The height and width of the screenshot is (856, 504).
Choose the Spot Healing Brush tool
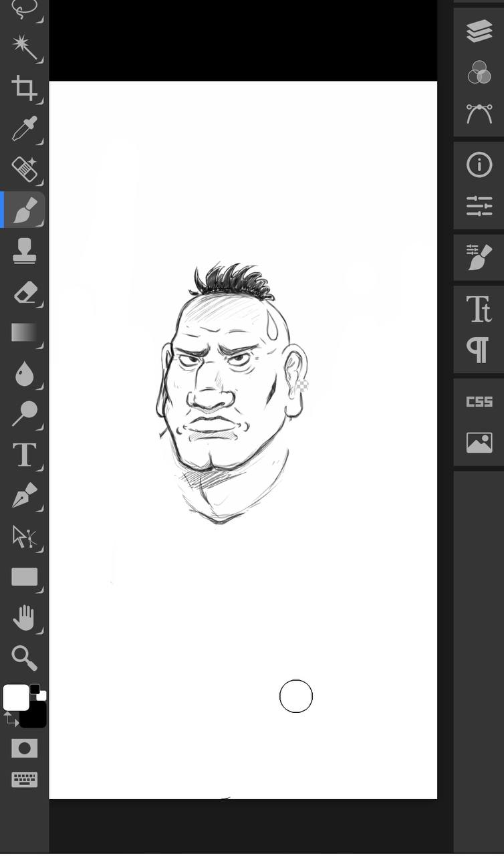[24, 169]
